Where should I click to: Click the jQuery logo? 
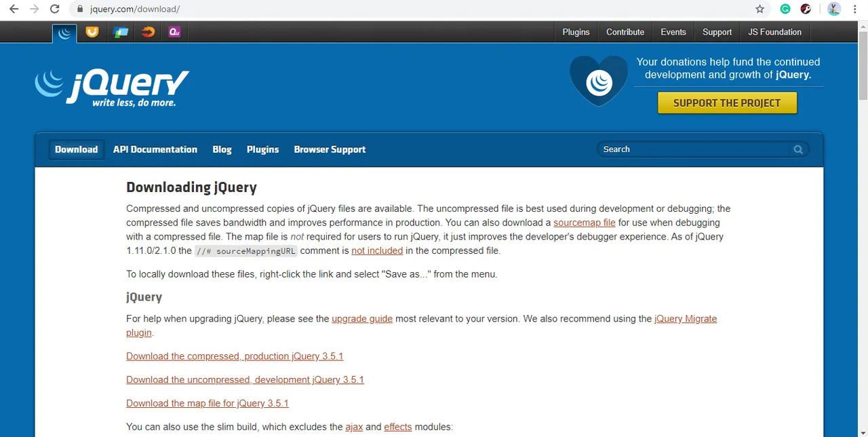(112, 88)
